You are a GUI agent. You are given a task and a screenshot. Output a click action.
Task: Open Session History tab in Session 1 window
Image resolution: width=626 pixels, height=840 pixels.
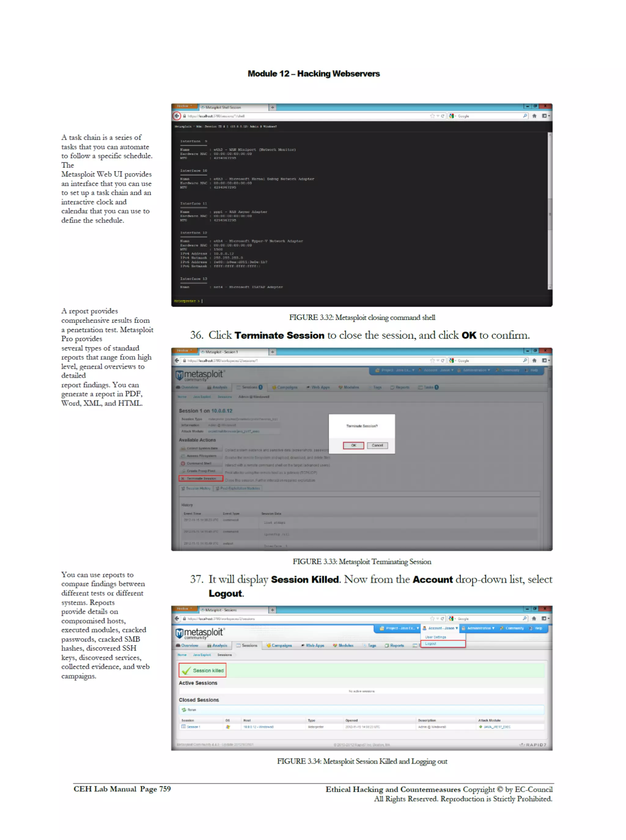196,489
